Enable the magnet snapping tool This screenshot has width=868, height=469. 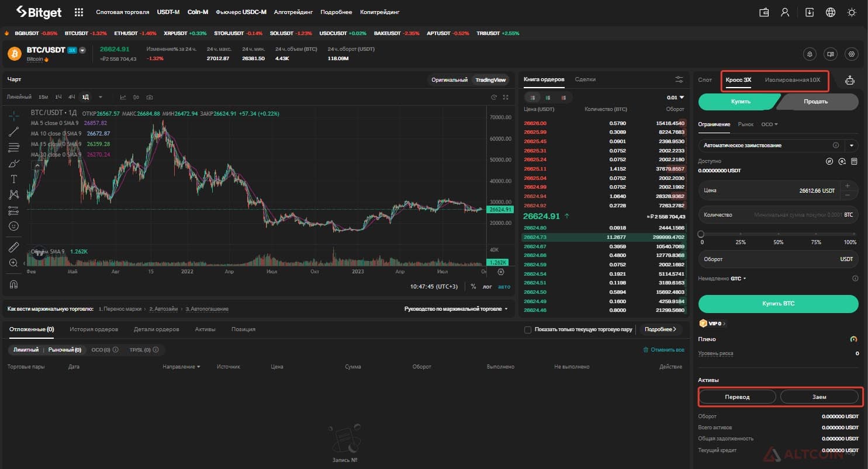(14, 284)
